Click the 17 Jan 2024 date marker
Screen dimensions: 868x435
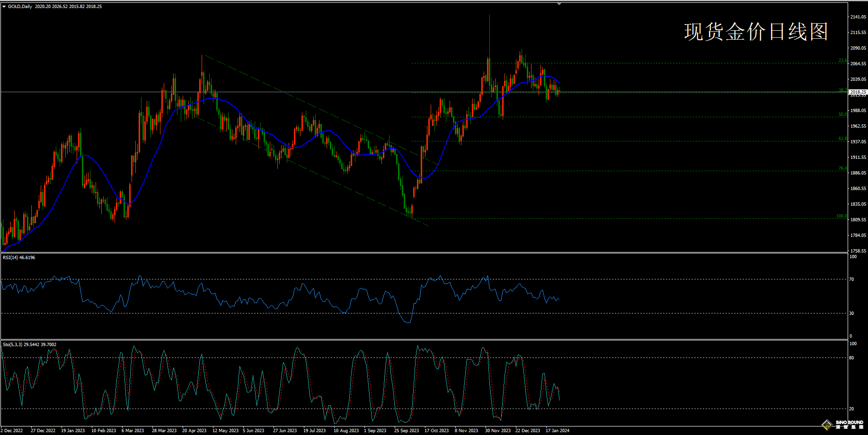click(x=558, y=431)
